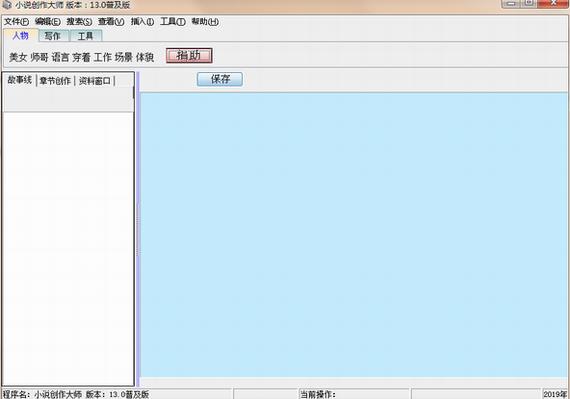Click the 美女 item in toolbar
Viewport: 570px width, 399px height.
click(18, 57)
